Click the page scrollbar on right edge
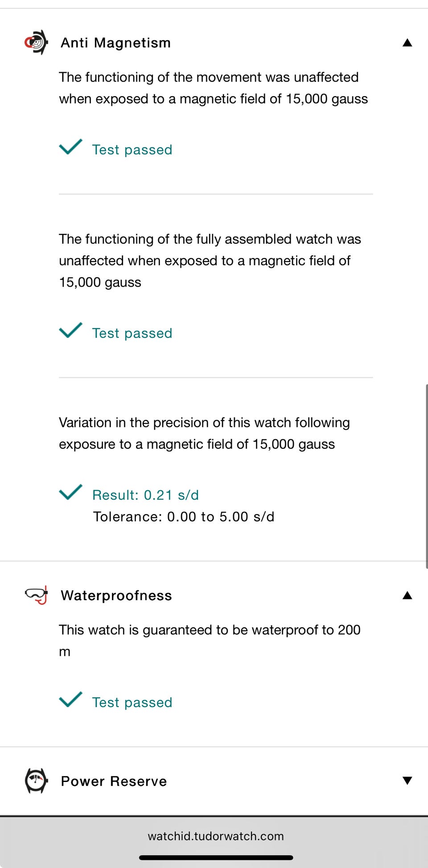The image size is (428, 868). (426, 476)
